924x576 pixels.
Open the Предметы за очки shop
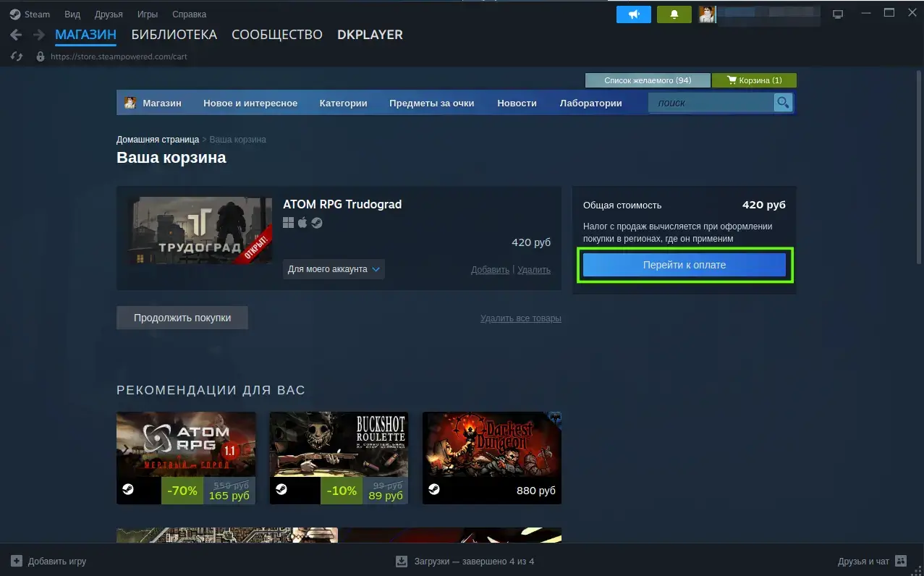[432, 103]
